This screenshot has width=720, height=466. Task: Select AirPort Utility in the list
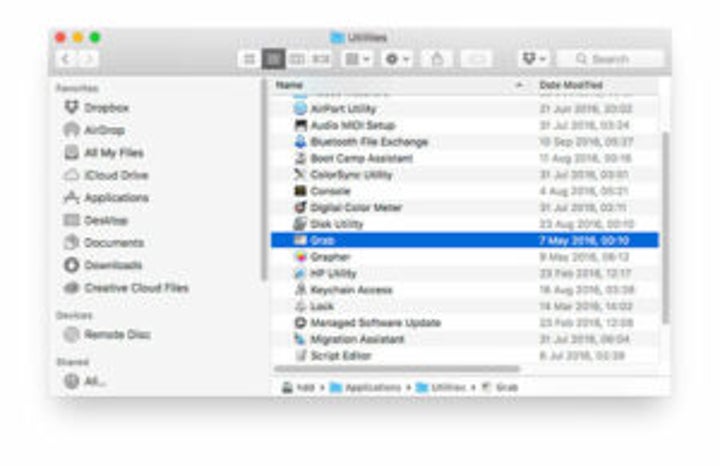click(464, 109)
